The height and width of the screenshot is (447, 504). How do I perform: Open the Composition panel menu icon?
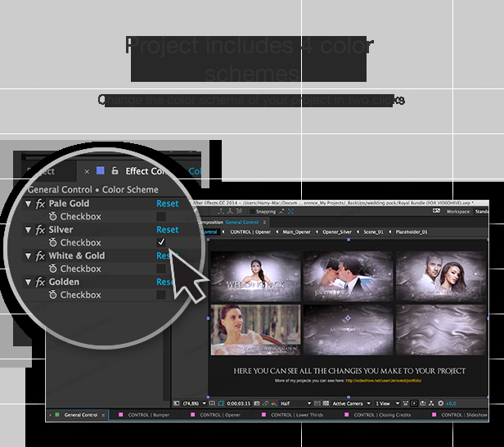click(264, 222)
